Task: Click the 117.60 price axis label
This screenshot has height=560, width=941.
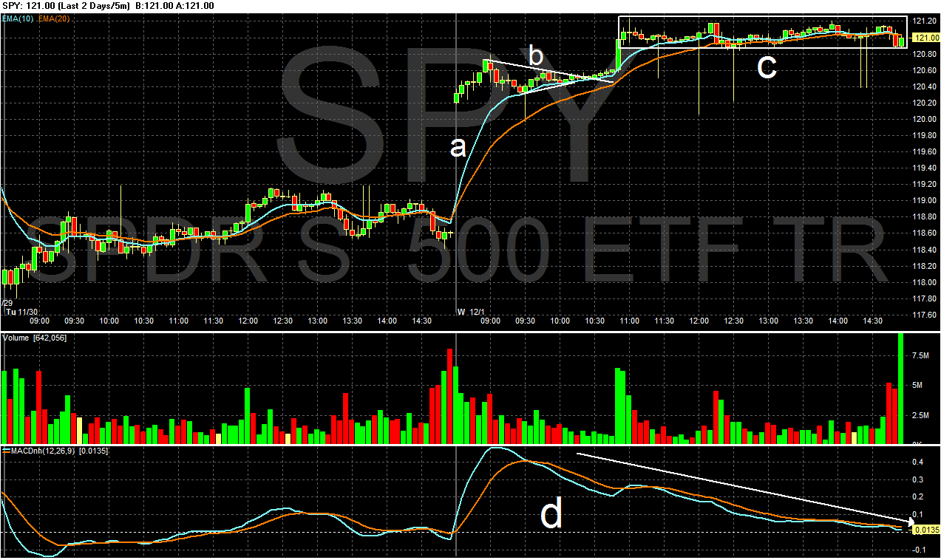Action: (x=926, y=315)
